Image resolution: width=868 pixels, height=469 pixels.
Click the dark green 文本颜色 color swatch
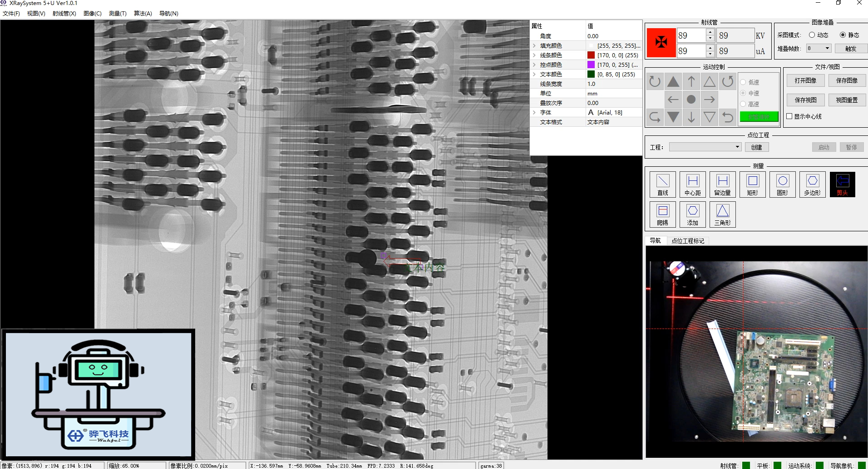[x=591, y=74]
